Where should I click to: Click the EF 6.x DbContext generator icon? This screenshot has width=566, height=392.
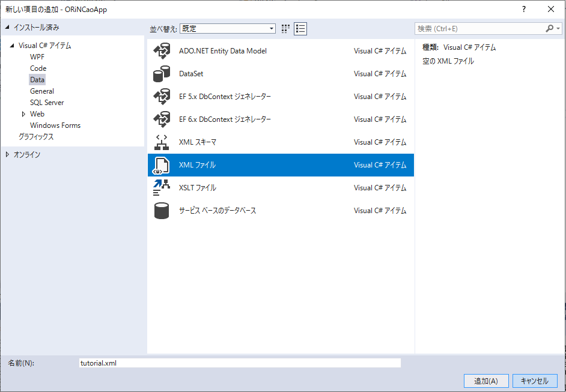click(162, 119)
